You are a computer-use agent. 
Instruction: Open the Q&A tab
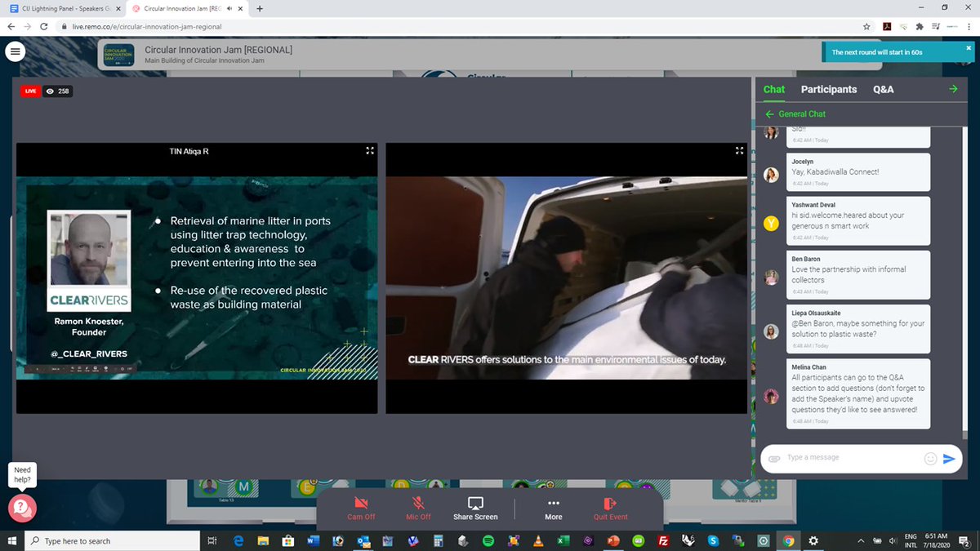(x=882, y=89)
